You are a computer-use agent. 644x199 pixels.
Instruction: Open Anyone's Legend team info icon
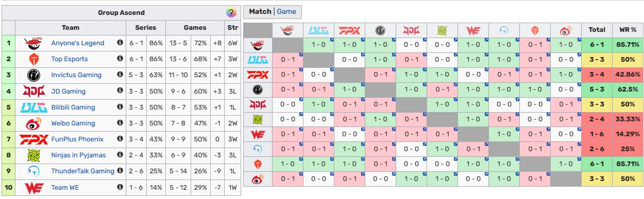pos(120,43)
